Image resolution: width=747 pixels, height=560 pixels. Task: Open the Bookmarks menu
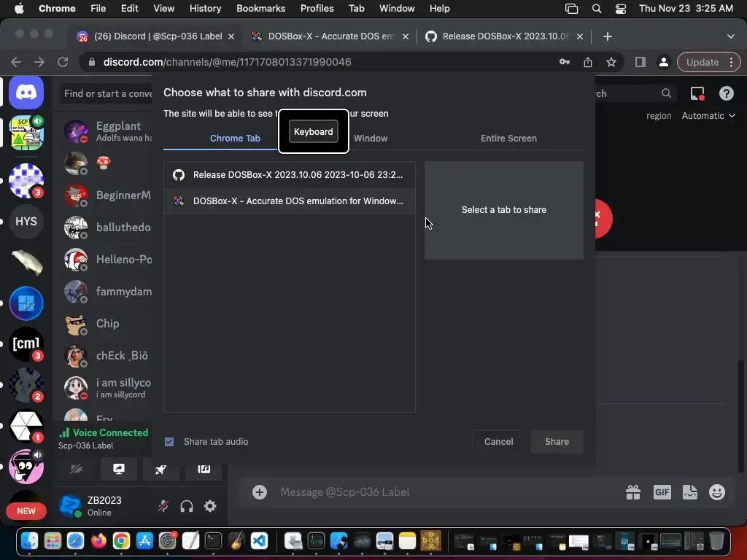tap(260, 9)
